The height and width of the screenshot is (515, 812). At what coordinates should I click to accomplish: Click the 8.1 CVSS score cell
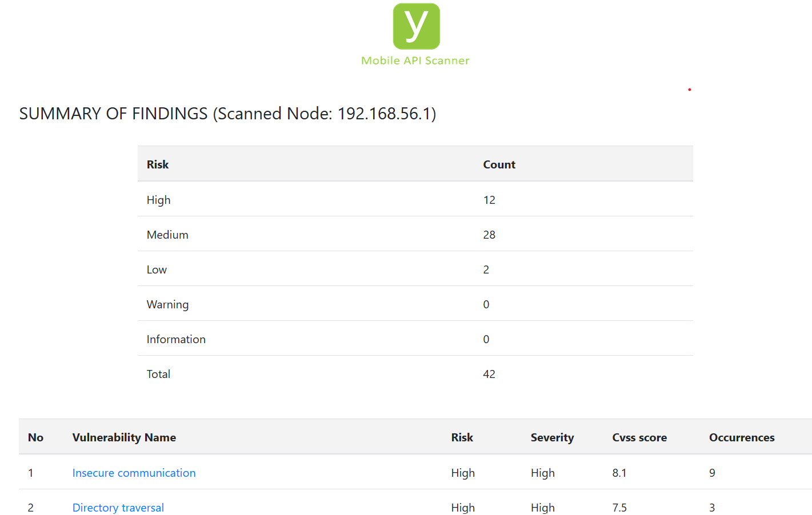pos(619,473)
